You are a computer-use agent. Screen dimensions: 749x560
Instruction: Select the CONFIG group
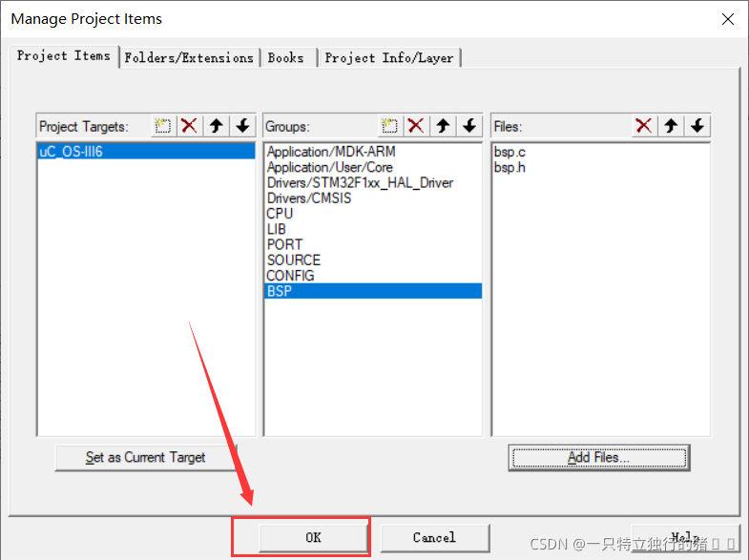372,276
